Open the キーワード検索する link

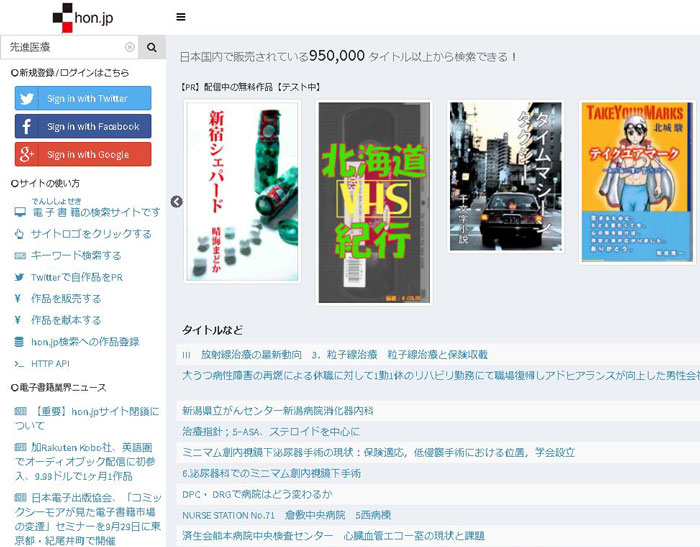point(76,255)
